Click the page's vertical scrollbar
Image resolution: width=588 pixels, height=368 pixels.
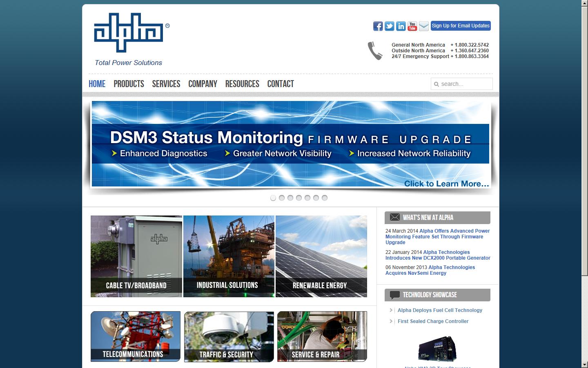[584, 164]
